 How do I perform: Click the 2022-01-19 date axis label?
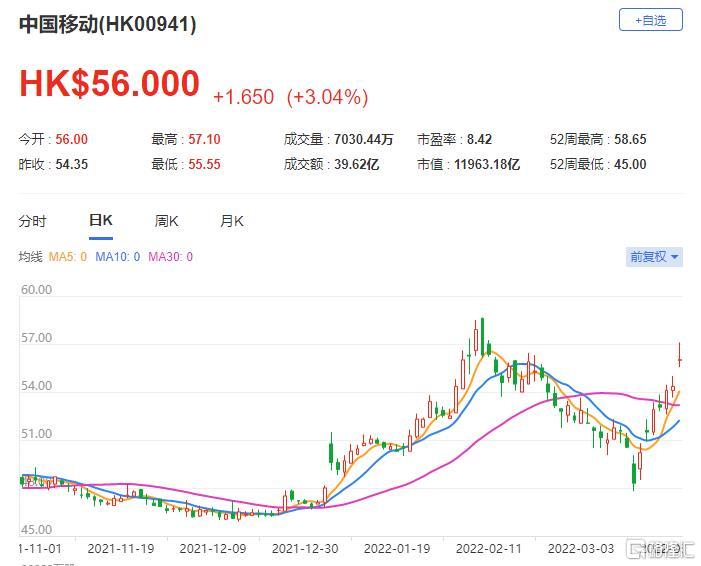click(397, 549)
